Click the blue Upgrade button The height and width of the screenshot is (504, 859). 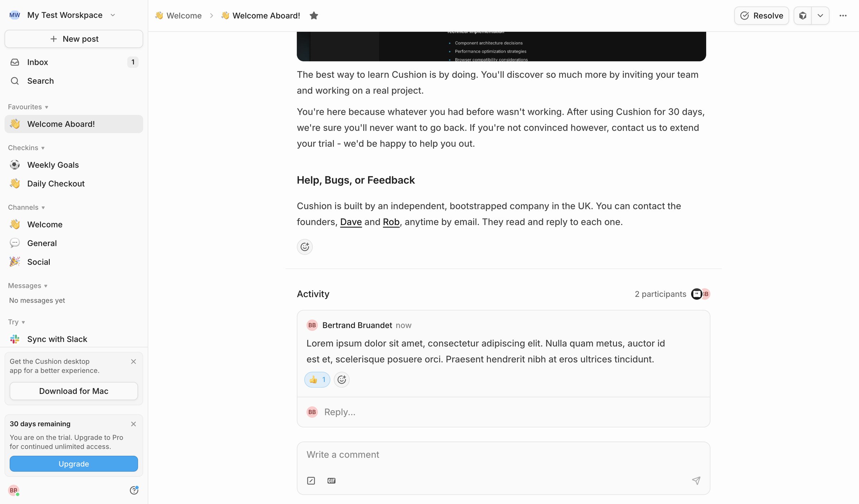coord(74,464)
